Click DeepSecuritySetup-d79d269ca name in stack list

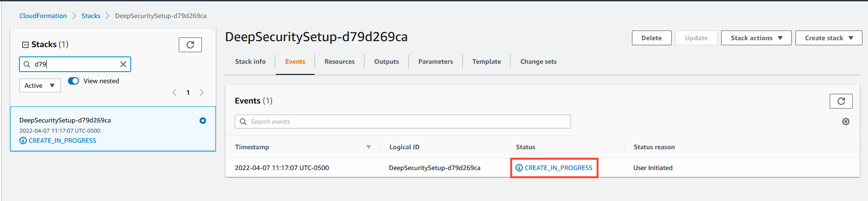[65, 120]
